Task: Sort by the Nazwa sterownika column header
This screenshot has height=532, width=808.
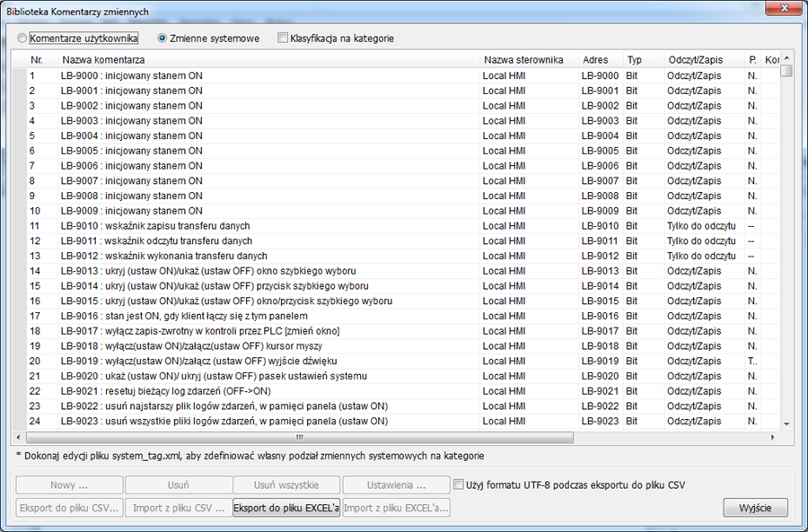Action: (x=529, y=60)
